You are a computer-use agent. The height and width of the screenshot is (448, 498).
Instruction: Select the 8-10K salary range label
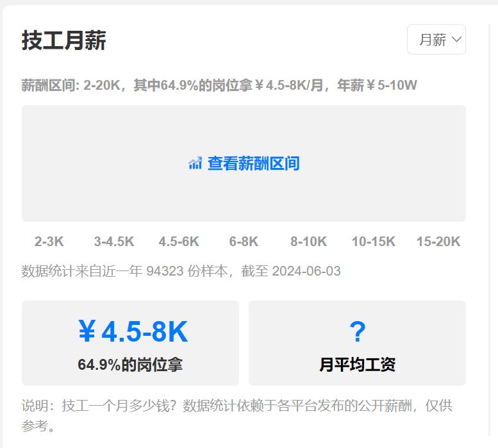(x=308, y=242)
